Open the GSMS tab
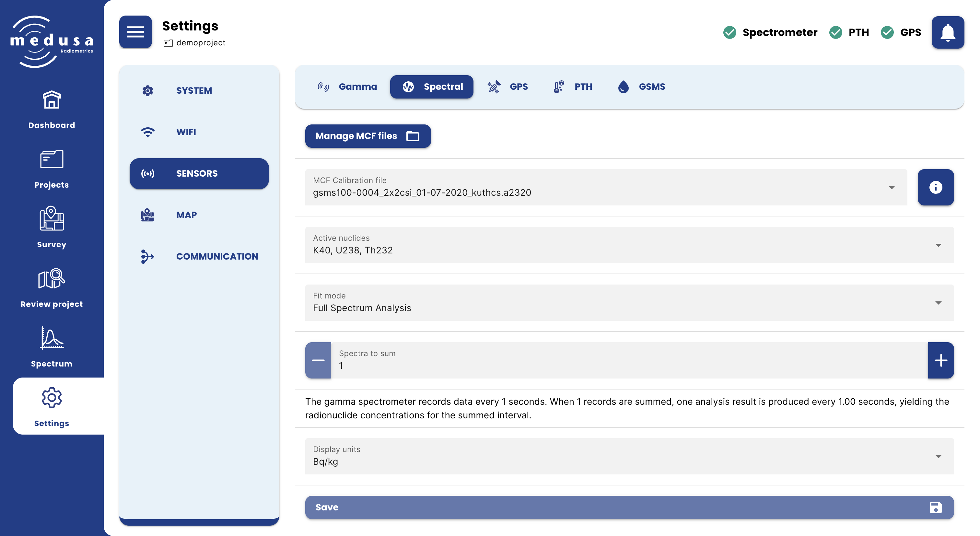 641,87
